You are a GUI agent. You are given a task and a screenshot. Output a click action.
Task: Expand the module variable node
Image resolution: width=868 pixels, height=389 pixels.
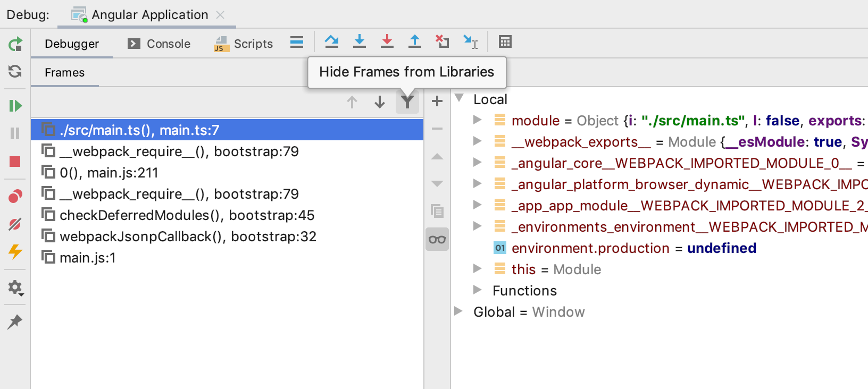[478, 120]
